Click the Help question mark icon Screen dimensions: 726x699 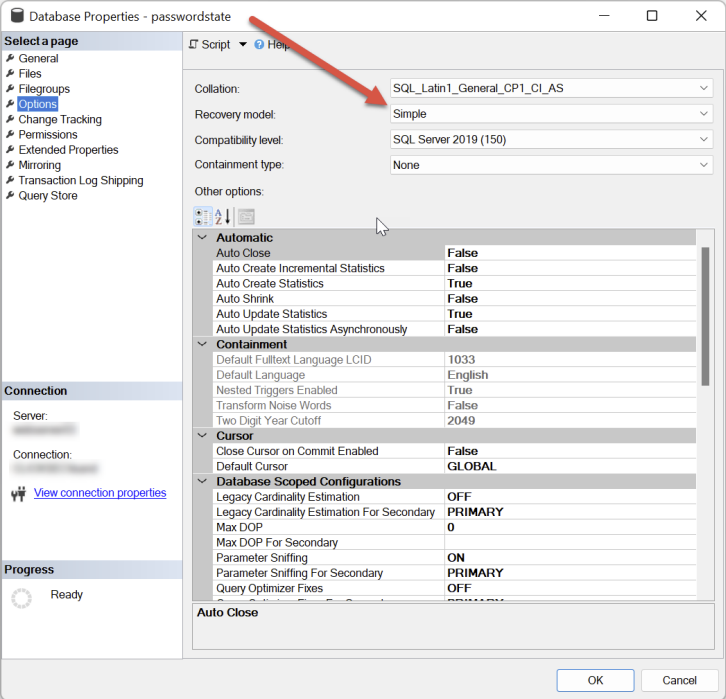point(259,44)
